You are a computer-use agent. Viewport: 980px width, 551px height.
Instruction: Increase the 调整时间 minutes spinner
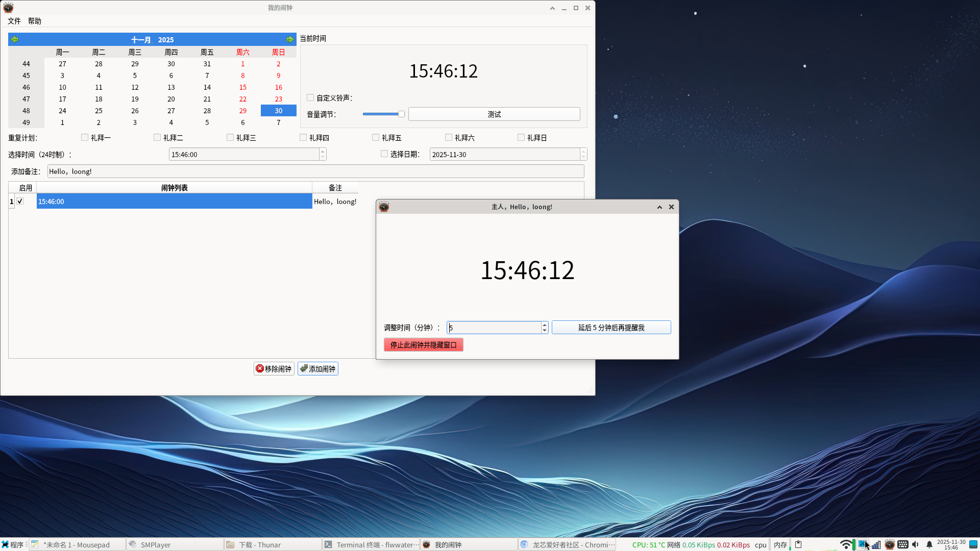(545, 324)
